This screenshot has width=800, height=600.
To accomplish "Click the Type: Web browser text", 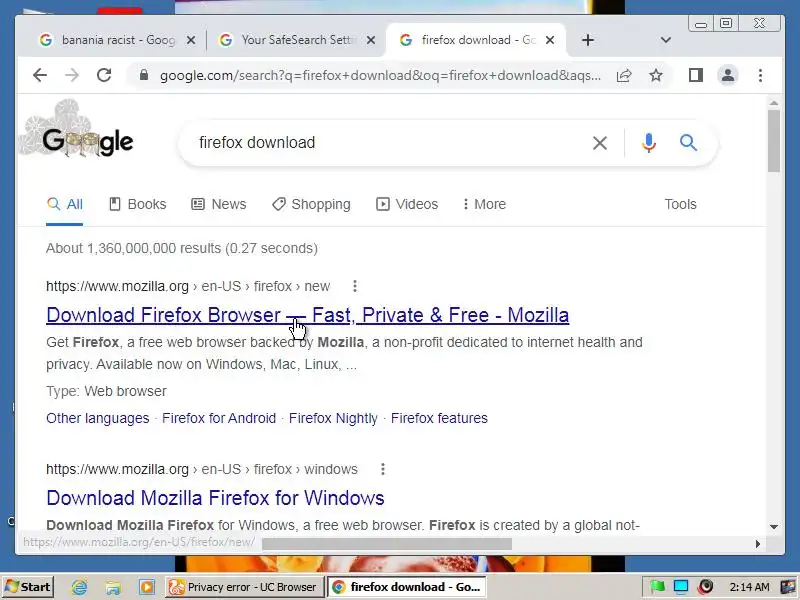I will pyautogui.click(x=106, y=391).
